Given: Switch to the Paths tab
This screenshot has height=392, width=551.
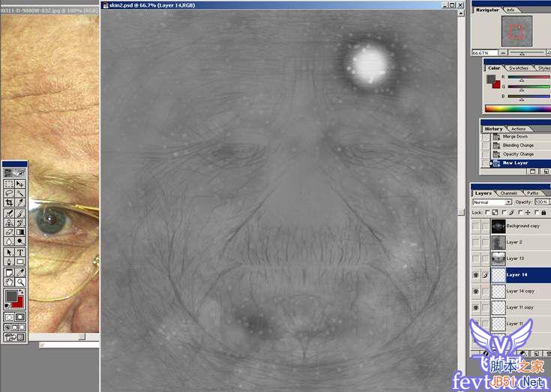Looking at the screenshot, I should pyautogui.click(x=533, y=193).
